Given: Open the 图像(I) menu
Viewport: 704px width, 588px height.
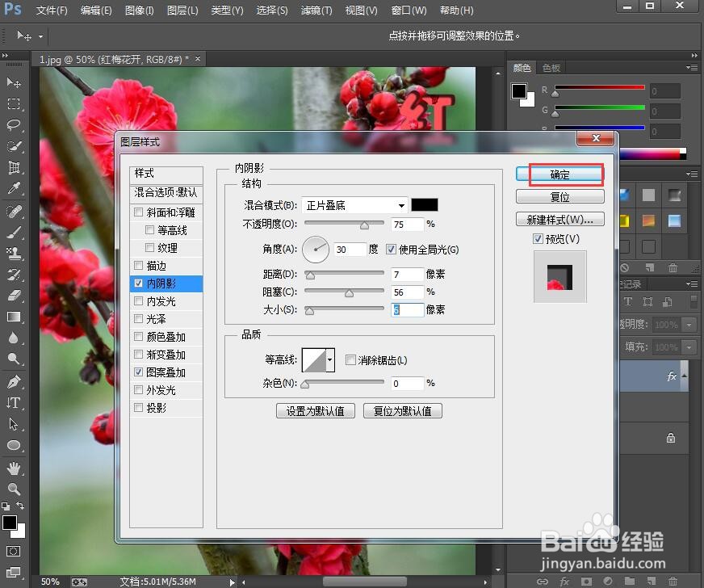Looking at the screenshot, I should click(139, 10).
